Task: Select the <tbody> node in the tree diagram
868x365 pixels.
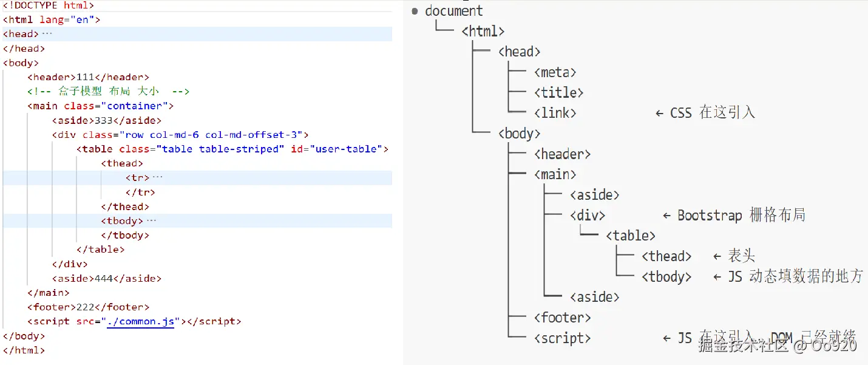Action: (666, 277)
